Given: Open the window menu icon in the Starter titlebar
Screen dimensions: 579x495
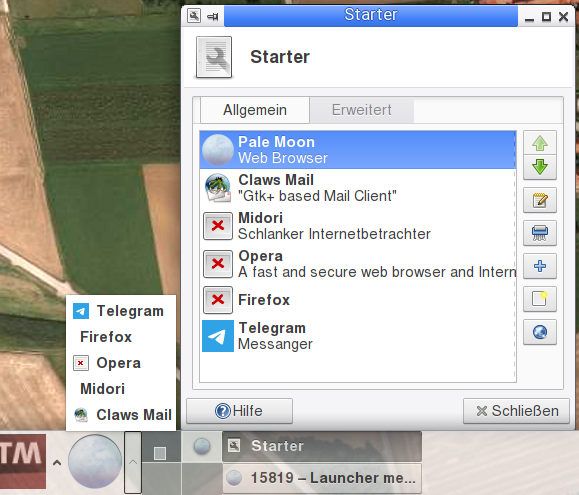Looking at the screenshot, I should click(x=194, y=16).
